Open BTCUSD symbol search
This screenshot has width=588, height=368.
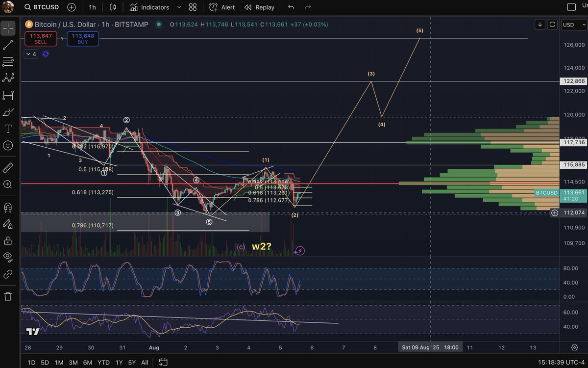42,7
